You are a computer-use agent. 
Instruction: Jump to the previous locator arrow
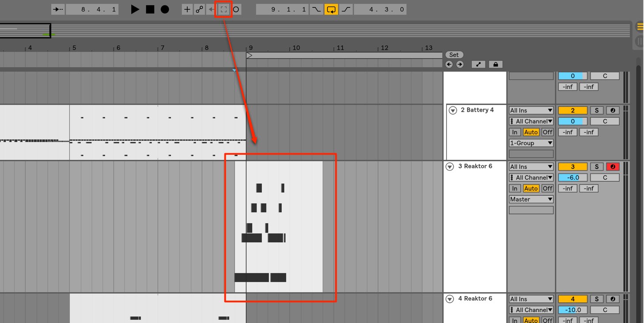click(x=449, y=64)
